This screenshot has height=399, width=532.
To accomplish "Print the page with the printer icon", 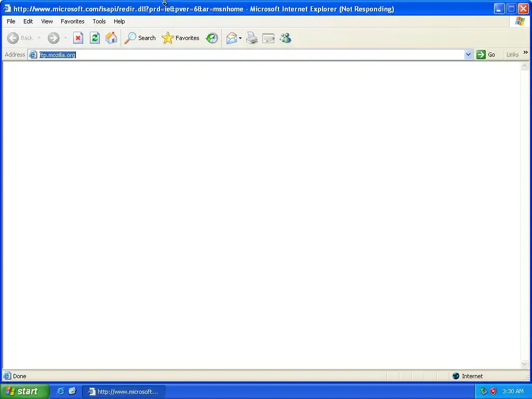I will click(x=252, y=38).
